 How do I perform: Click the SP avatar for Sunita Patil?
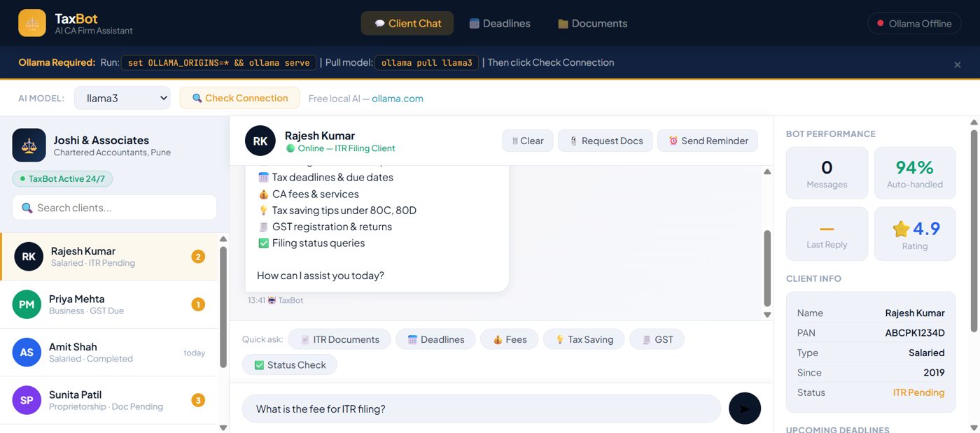pyautogui.click(x=27, y=400)
